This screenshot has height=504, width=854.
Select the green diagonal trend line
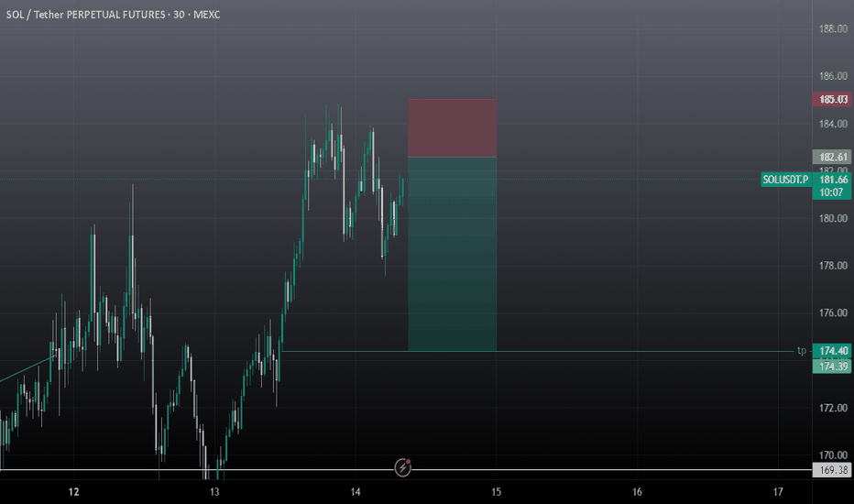(28, 368)
